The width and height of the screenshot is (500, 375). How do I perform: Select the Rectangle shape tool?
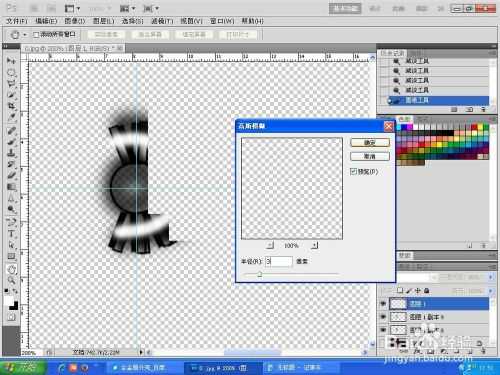click(x=11, y=257)
